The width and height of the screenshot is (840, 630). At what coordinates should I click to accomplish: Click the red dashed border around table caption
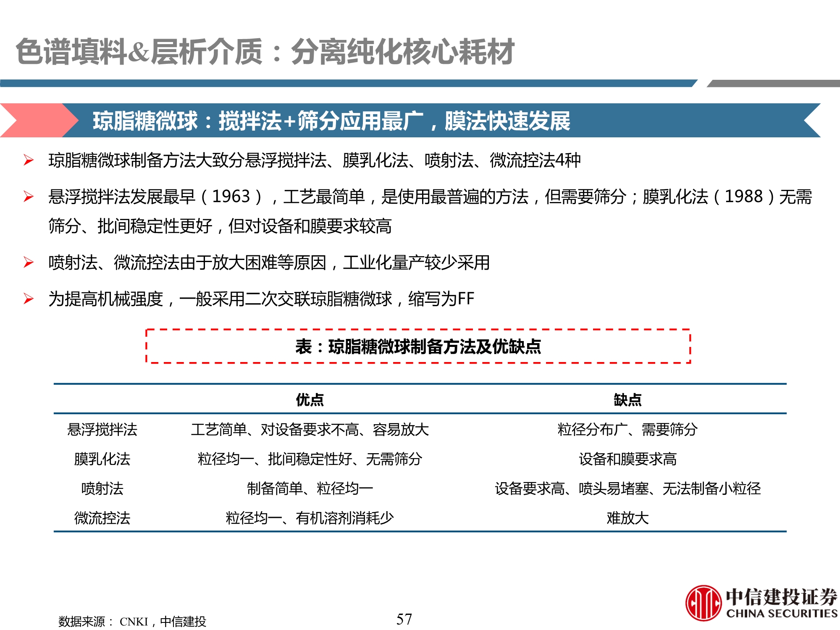click(x=147, y=346)
